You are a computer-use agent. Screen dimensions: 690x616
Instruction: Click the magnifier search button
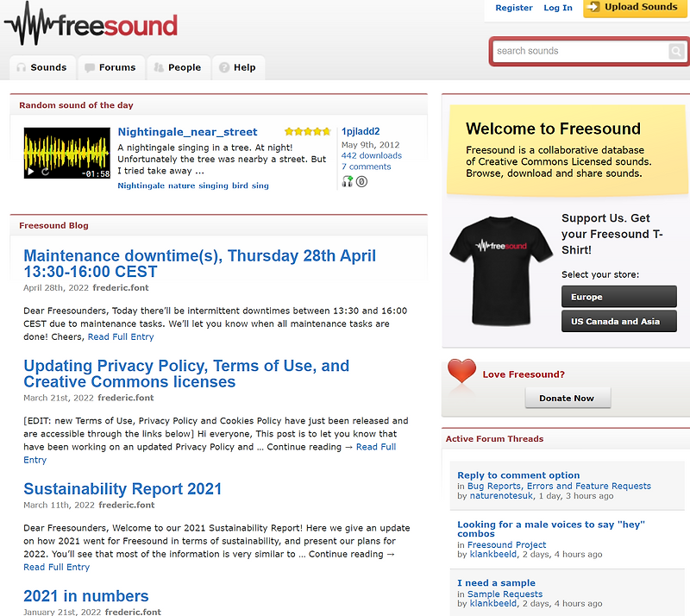click(676, 51)
